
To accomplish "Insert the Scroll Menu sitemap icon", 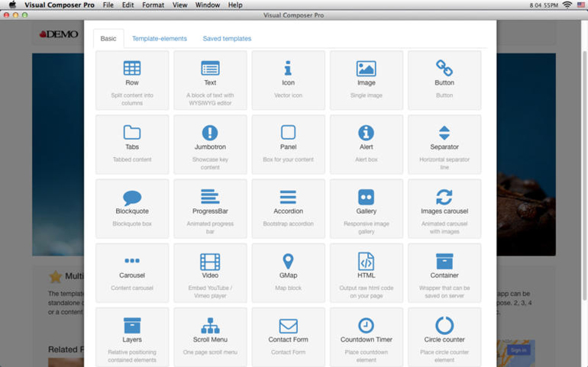I will point(210,325).
